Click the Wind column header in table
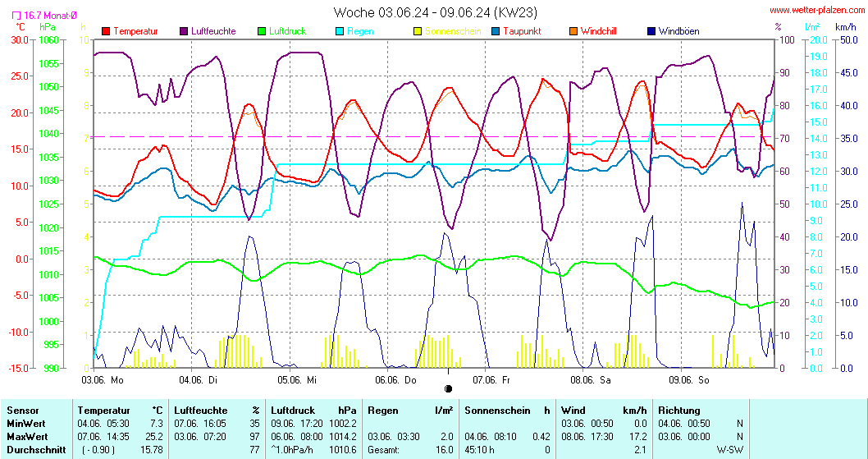Image resolution: width=868 pixels, height=459 pixels. pos(573,411)
